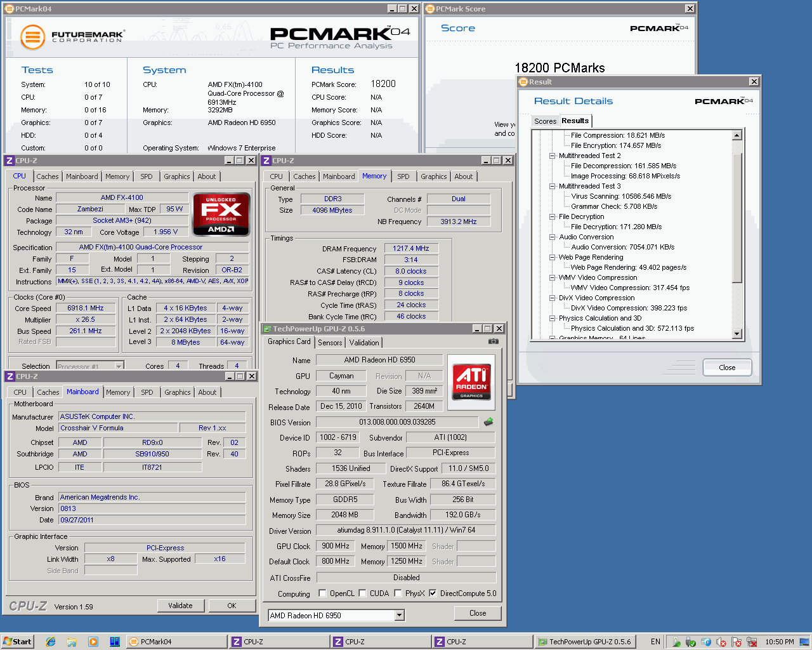Image resolution: width=812 pixels, height=650 pixels.
Task: Select the 'Image Processing: 68.618 MPixels/s' row
Action: 625,176
